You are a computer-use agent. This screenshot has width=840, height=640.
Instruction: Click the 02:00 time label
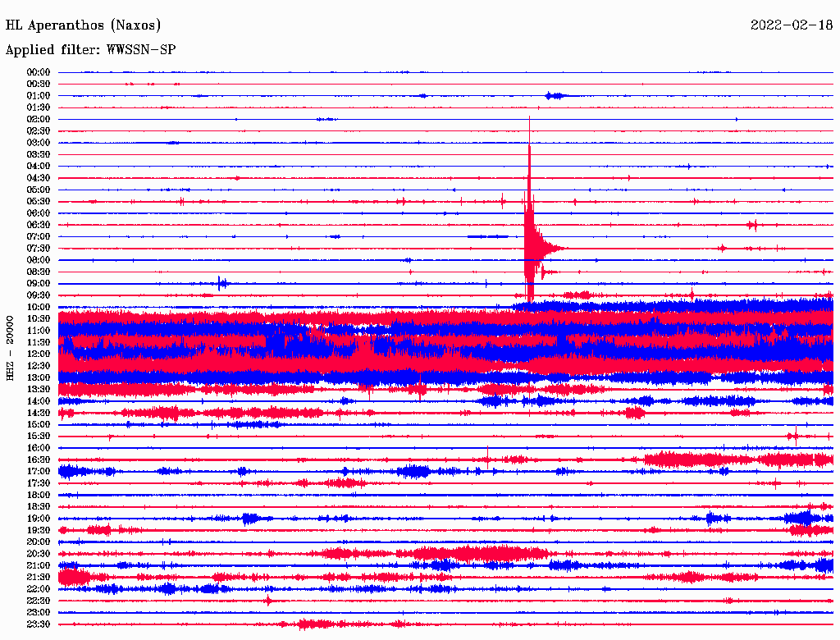coord(39,120)
